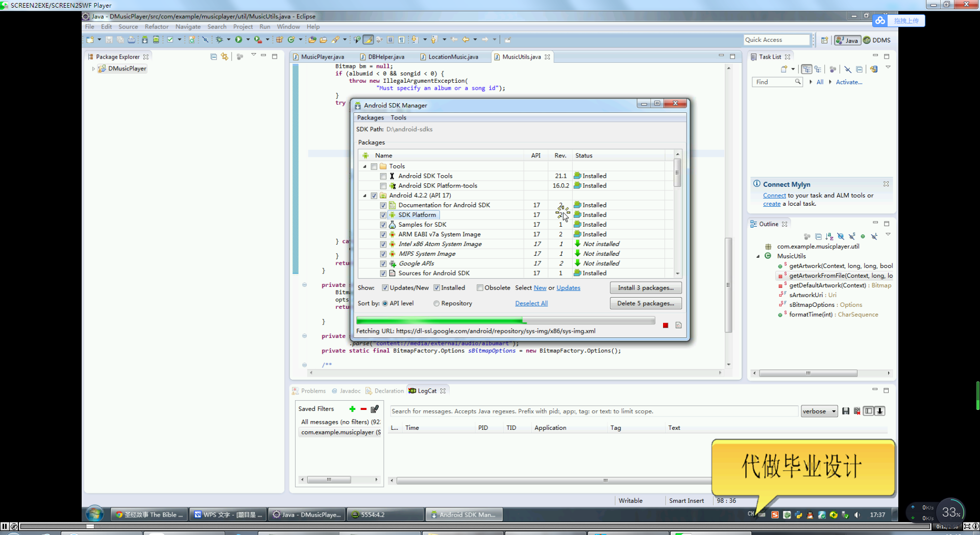Expand DMusicPlayer project tree node
This screenshot has width=980, height=535.
coord(93,68)
